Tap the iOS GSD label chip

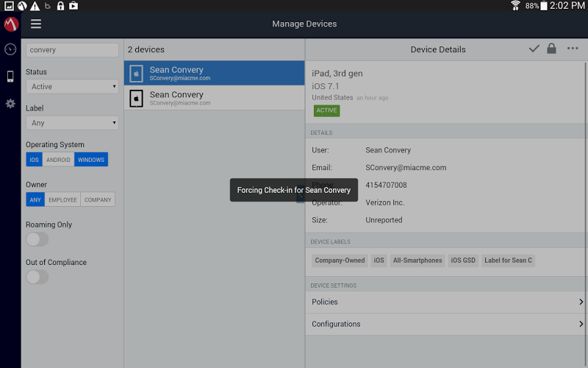[x=463, y=261]
